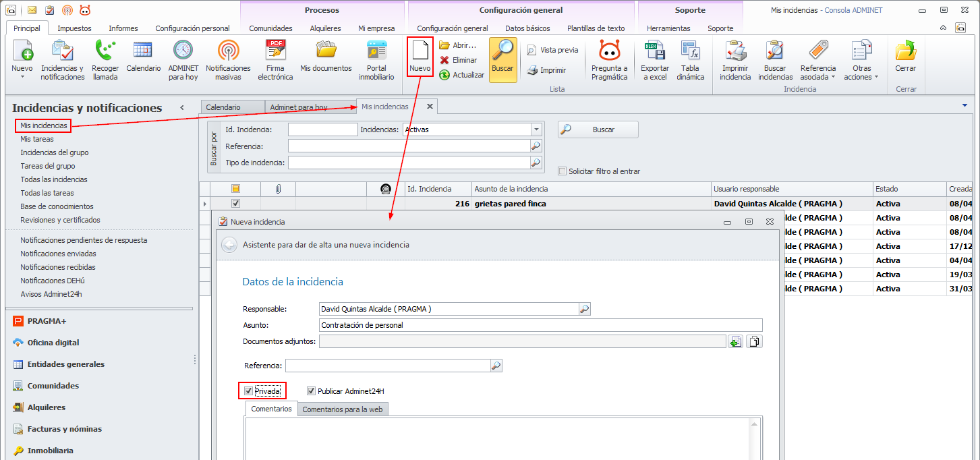Click add attached document icon
The height and width of the screenshot is (460, 980).
click(x=736, y=342)
